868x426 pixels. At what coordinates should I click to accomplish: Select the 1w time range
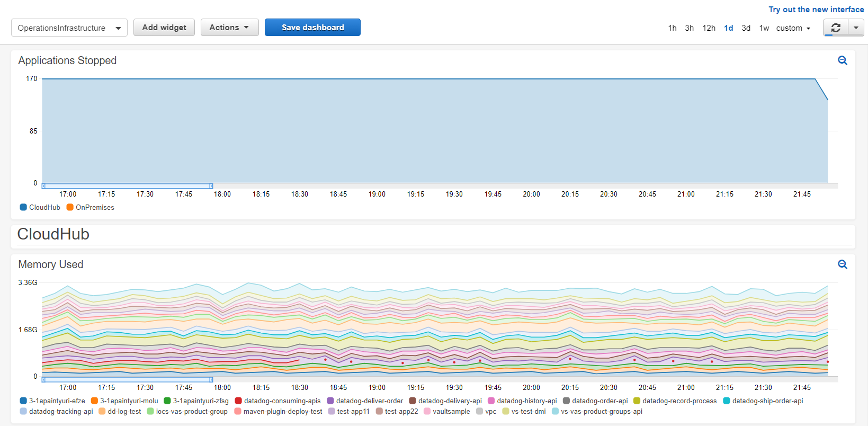click(x=764, y=28)
